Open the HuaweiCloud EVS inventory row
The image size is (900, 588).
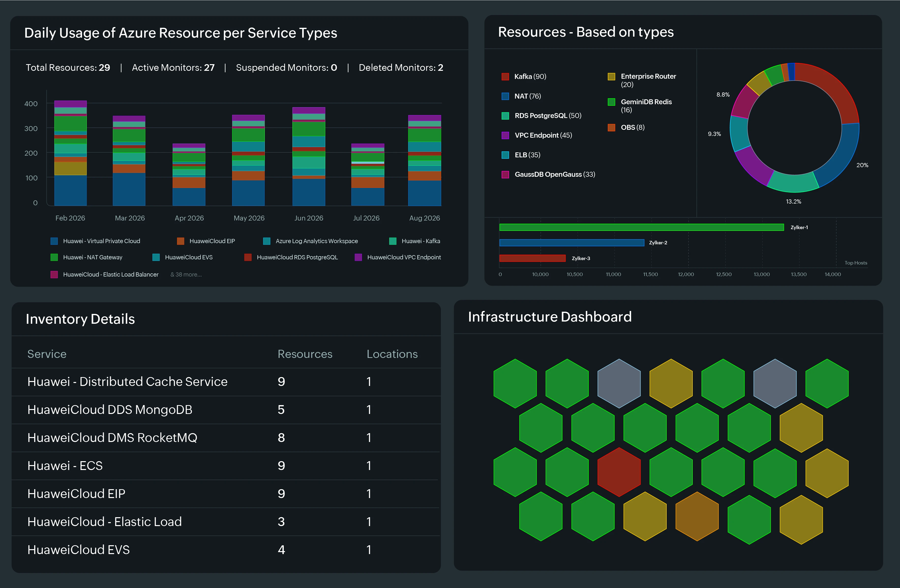pos(226,550)
